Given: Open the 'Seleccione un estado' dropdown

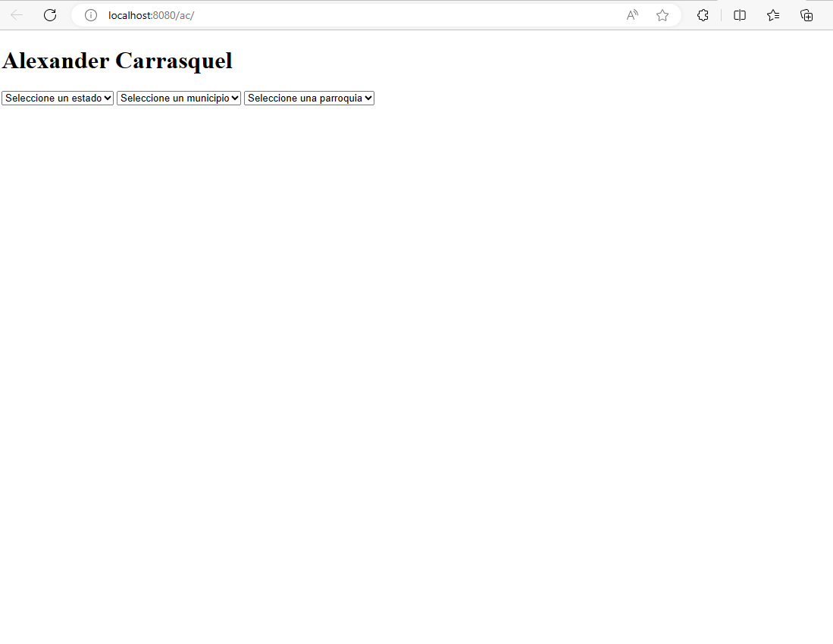Looking at the screenshot, I should click(x=58, y=98).
